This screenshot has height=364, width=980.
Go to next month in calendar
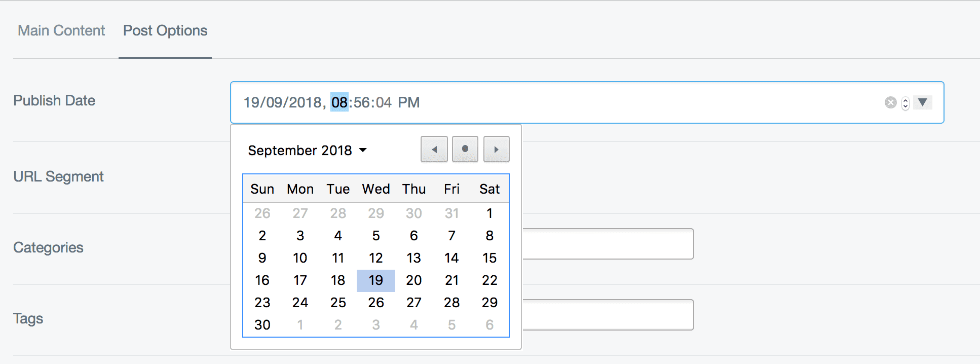point(497,150)
